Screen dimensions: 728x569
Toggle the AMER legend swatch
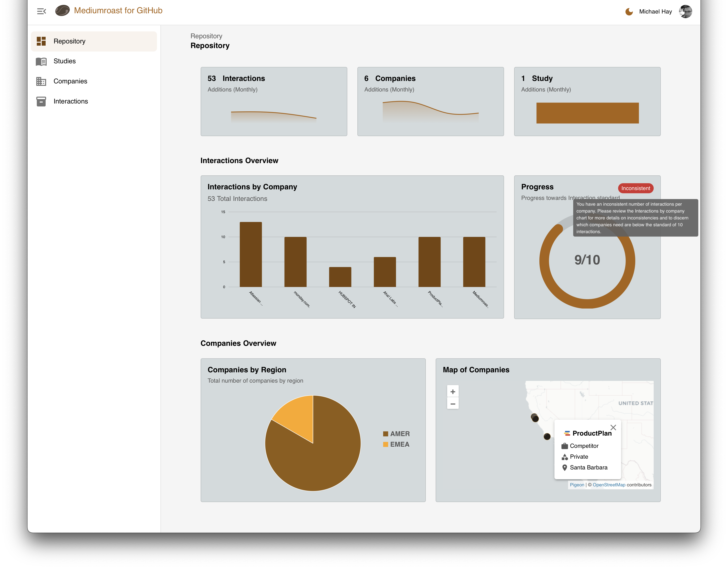pos(385,434)
